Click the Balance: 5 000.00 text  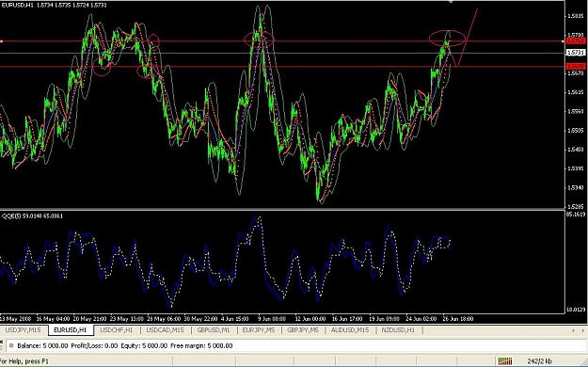click(42, 345)
